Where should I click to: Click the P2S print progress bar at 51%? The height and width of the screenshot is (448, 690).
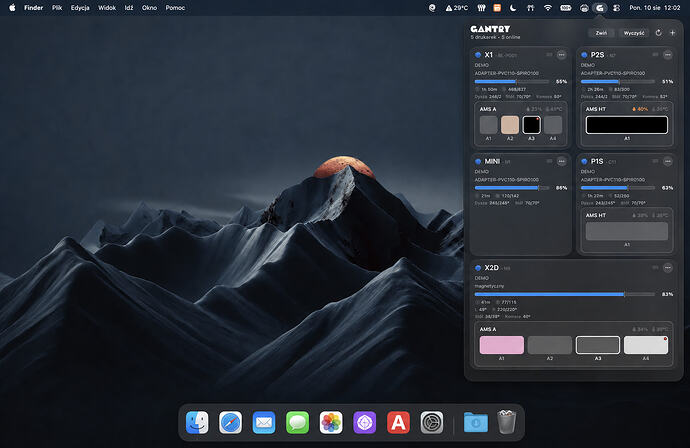618,81
